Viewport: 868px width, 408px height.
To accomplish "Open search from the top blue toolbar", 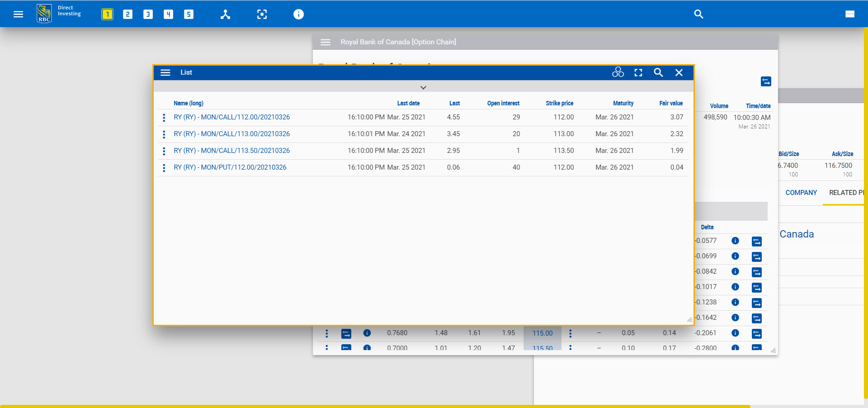I will pos(698,14).
